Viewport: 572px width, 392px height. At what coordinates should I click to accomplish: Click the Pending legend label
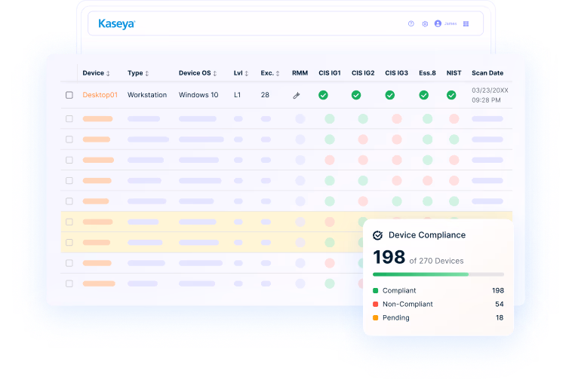click(396, 317)
